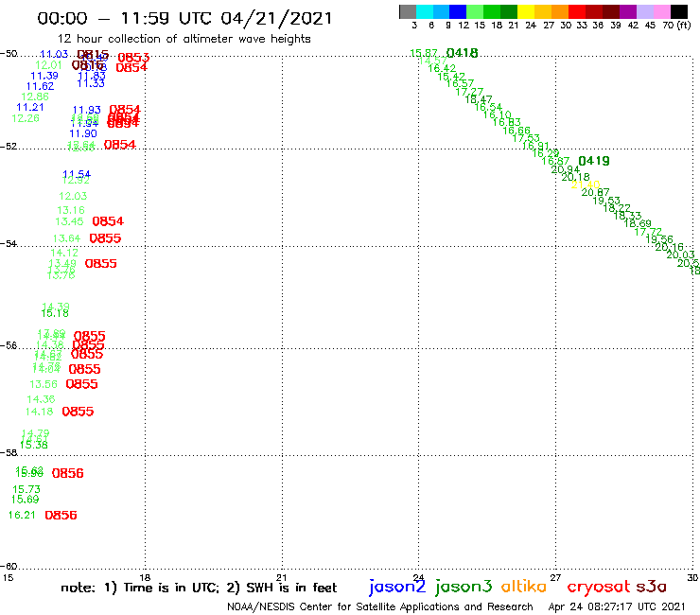The width and height of the screenshot is (700, 615).
Task: Select the dark green 18–21 ft swatch
Action: coord(509,11)
